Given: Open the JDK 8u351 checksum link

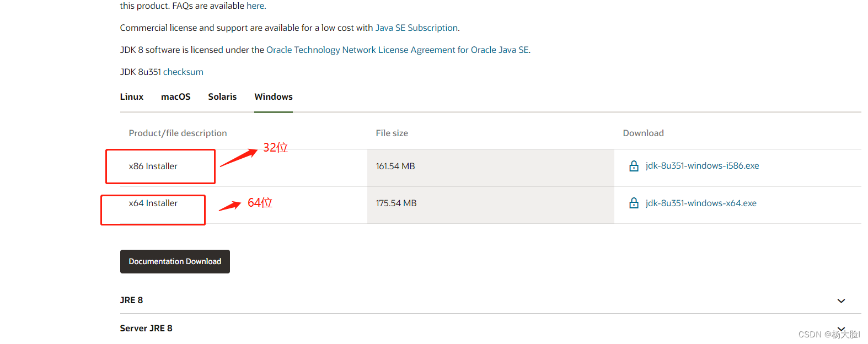Looking at the screenshot, I should [183, 72].
